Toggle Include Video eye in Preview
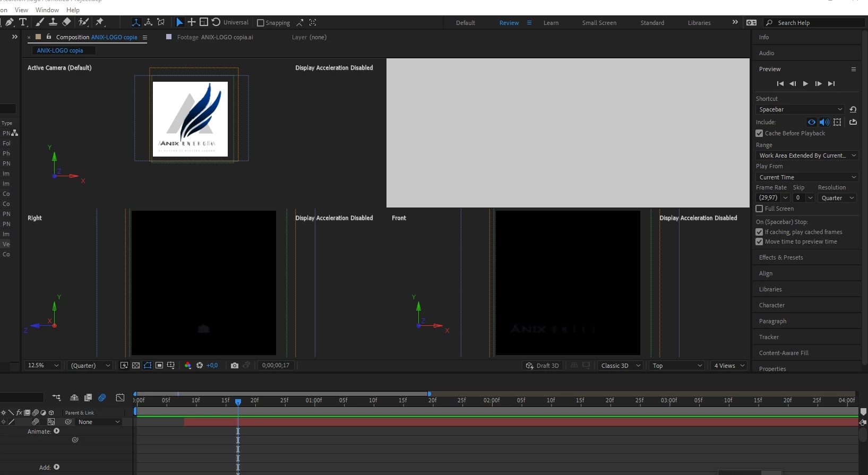 (x=812, y=122)
